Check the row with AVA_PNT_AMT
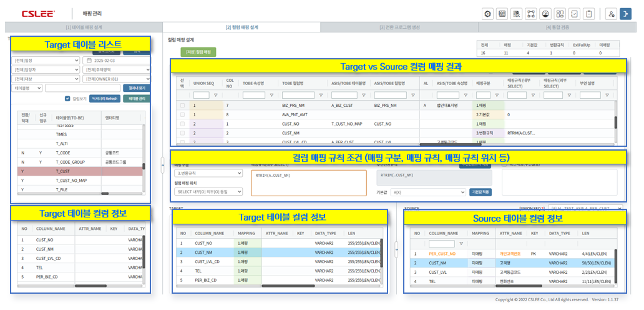Viewport: 644px width, 310px height. [x=182, y=115]
